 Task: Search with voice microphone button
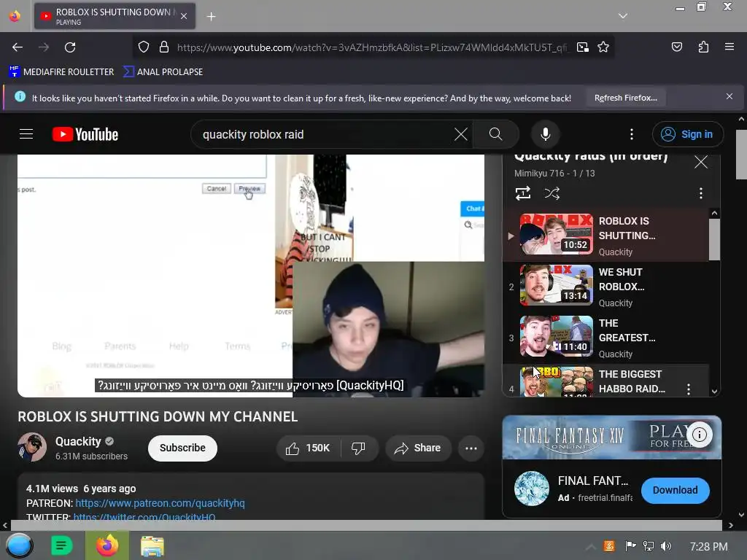(x=546, y=134)
